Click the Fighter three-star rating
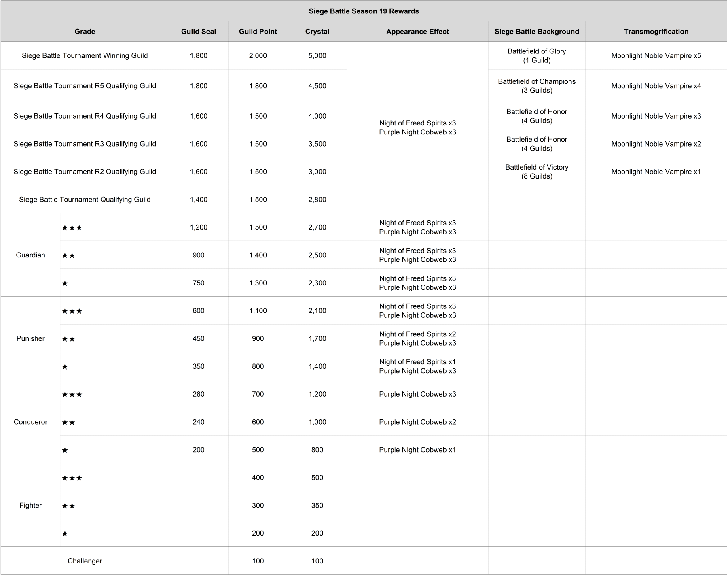Viewport: 728px width, 576px height. [72, 478]
